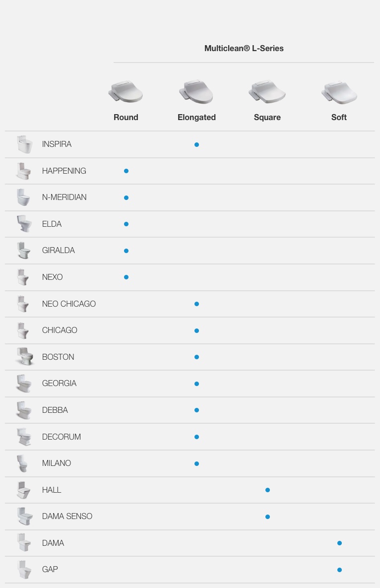Screen dimensions: 380x588
Task: Click the NEO CHICAGO model name
Action: pos(69,304)
